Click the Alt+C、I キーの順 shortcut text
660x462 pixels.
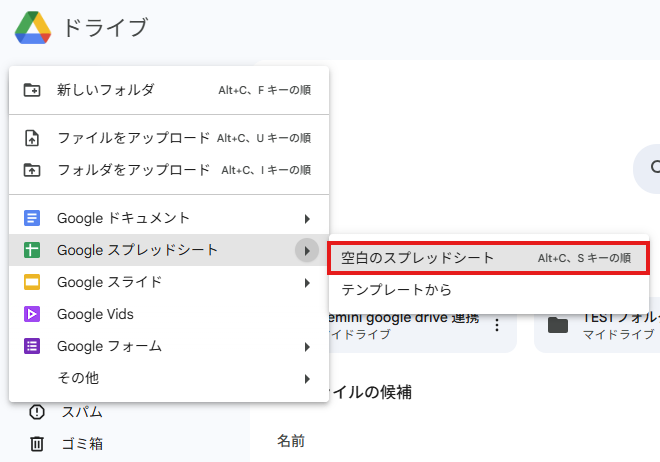pyautogui.click(x=266, y=170)
